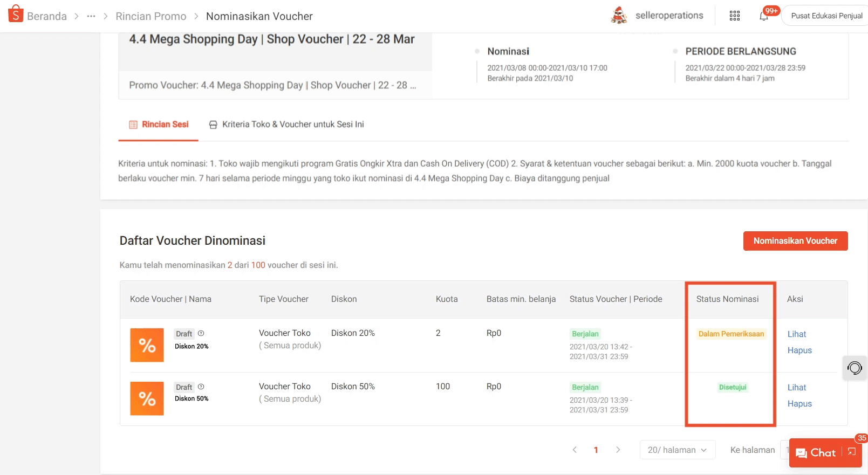Click the Shopee logo icon

point(16,15)
